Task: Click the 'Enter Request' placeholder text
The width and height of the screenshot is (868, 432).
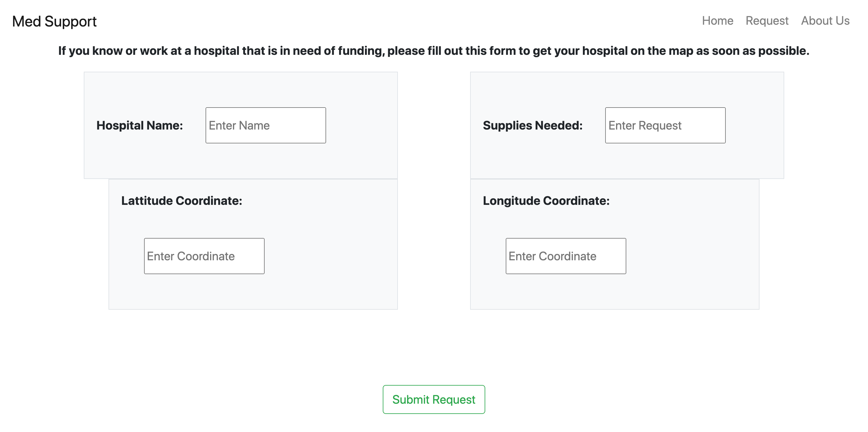Action: pos(645,126)
